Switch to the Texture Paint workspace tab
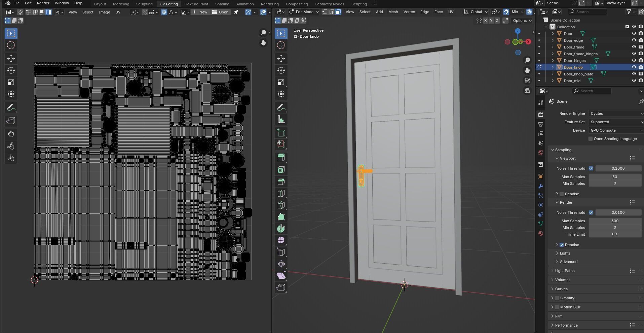 (x=196, y=4)
